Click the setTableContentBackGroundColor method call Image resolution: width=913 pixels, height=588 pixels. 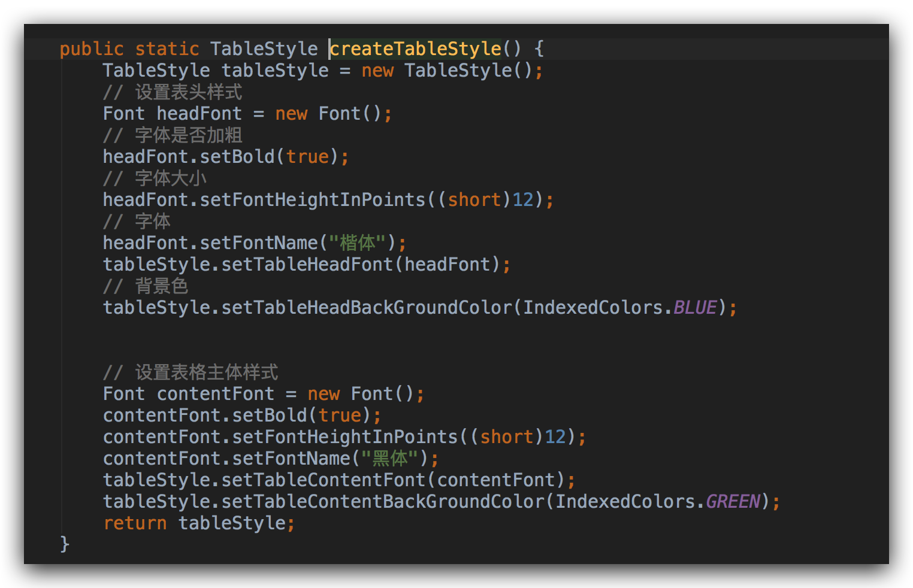[x=383, y=501]
